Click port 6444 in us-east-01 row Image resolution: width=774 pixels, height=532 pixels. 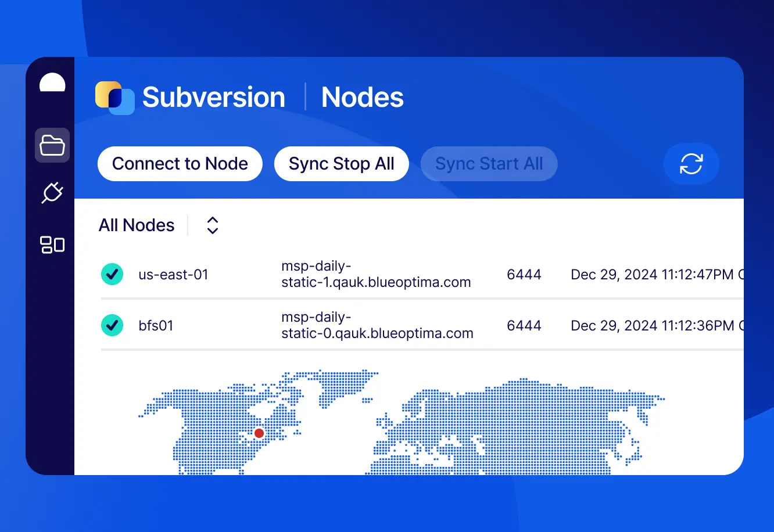click(524, 275)
